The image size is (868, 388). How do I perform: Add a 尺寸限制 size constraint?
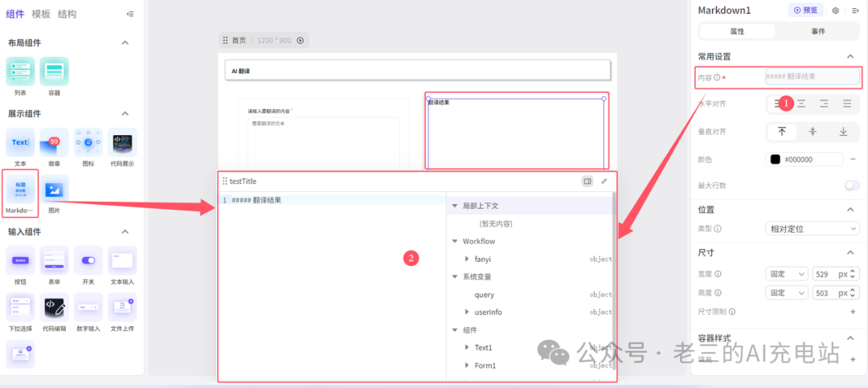click(853, 312)
